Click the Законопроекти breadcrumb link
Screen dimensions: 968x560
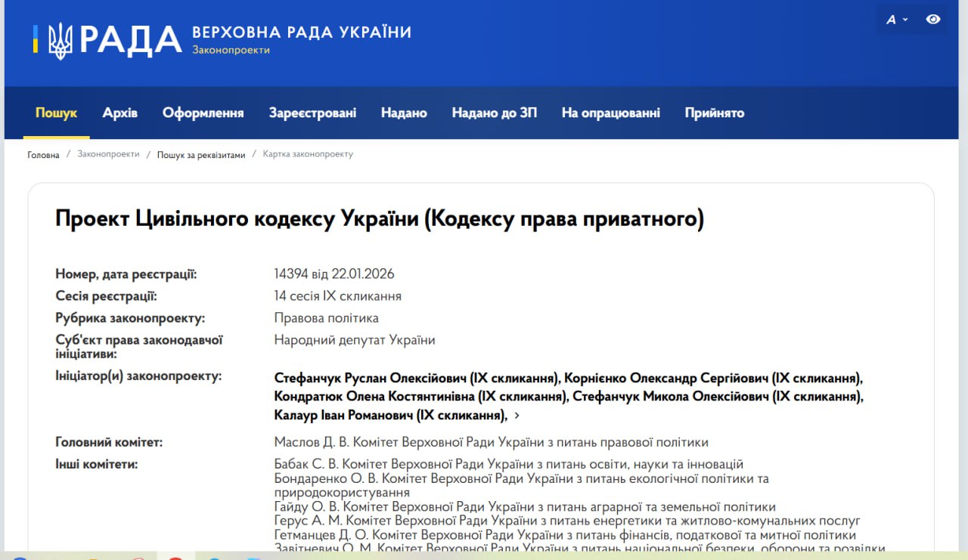108,154
